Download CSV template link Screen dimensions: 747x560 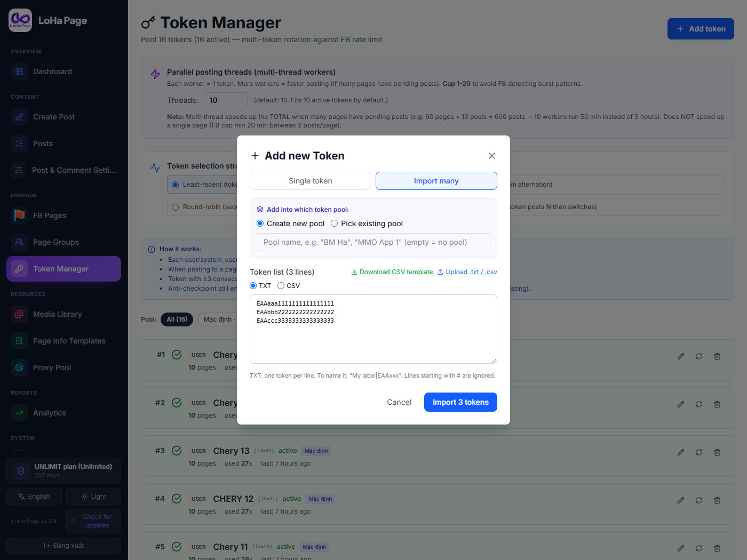[392, 272]
